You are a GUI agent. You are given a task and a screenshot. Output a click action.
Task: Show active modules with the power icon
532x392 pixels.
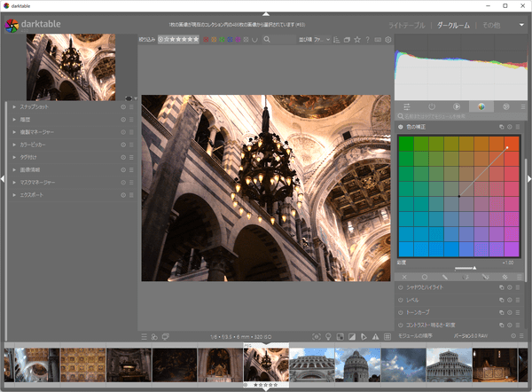431,106
